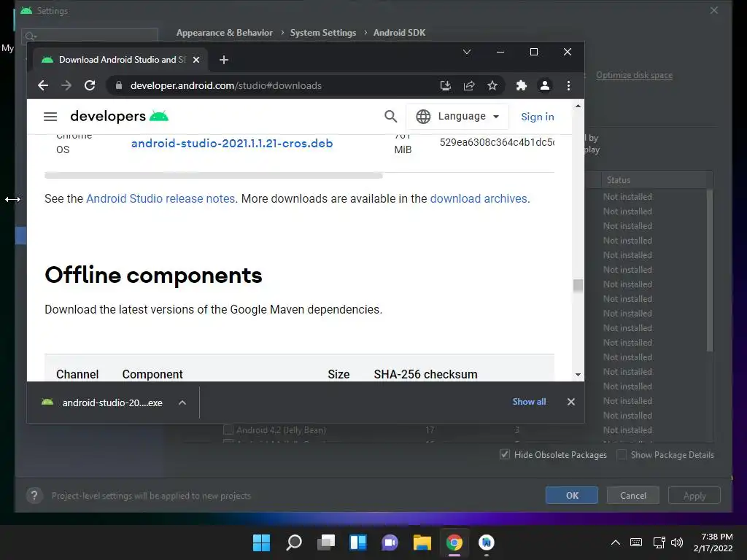
Task: Open Android Studio release notes link
Action: click(x=160, y=198)
